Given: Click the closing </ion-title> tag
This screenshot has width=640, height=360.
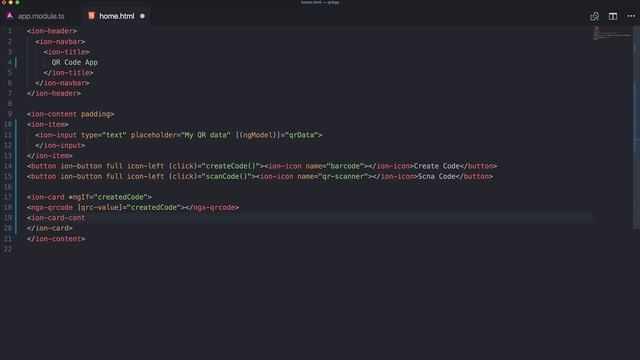Looking at the screenshot, I should (x=69, y=73).
